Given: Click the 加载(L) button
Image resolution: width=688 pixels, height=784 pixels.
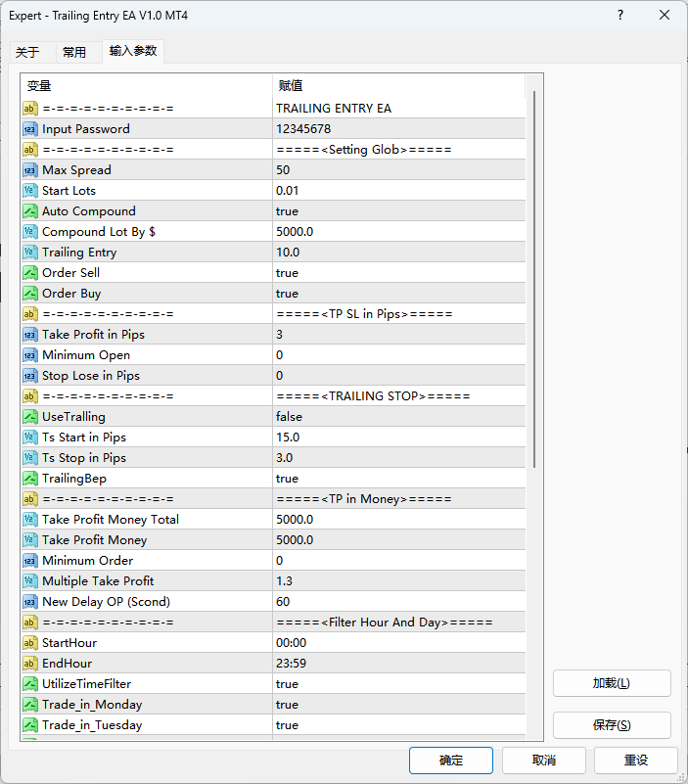Looking at the screenshot, I should [611, 683].
